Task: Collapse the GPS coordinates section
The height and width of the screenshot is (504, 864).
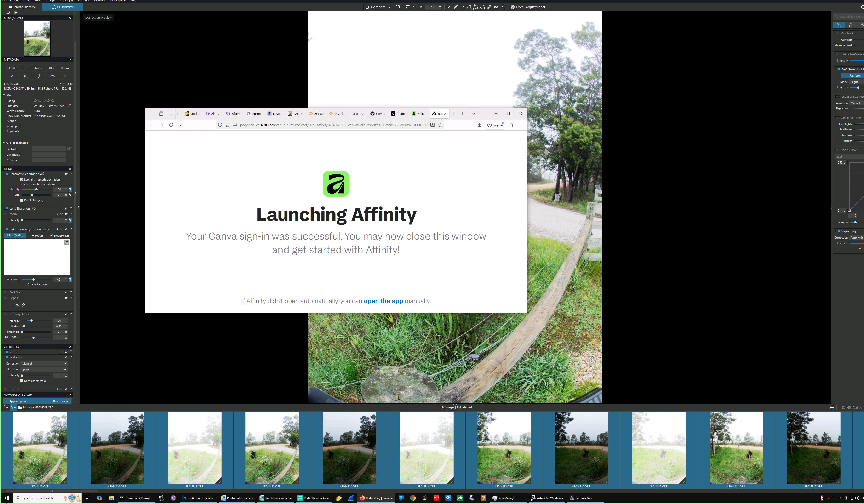Action: (4, 143)
